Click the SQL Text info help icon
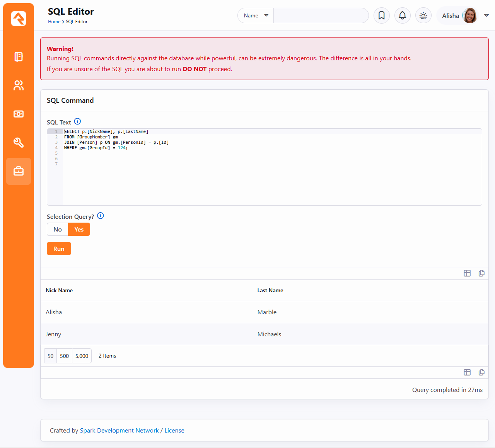Image resolution: width=495 pixels, height=448 pixels. [x=77, y=121]
